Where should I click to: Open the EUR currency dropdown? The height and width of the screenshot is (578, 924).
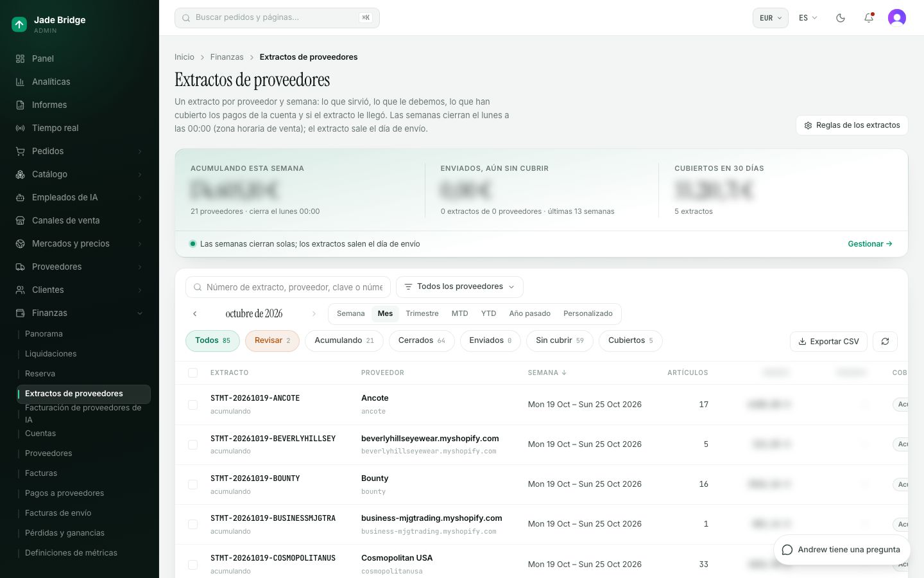click(771, 18)
